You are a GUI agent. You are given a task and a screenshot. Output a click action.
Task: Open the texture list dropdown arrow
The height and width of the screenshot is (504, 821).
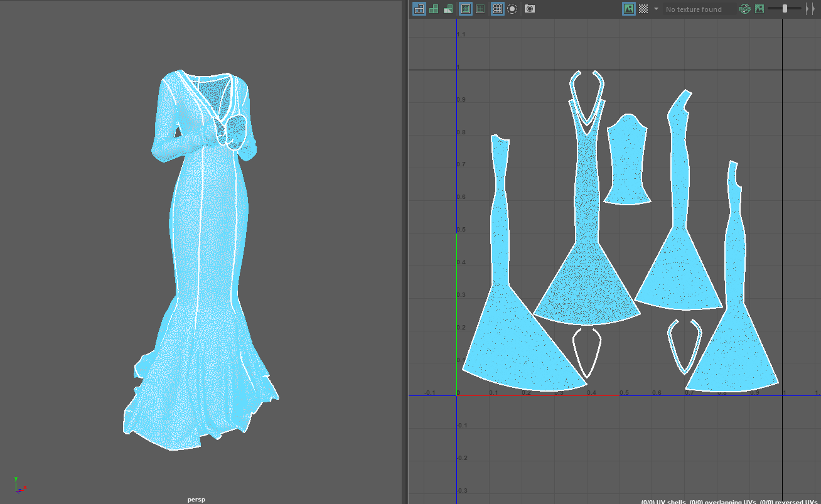656,9
